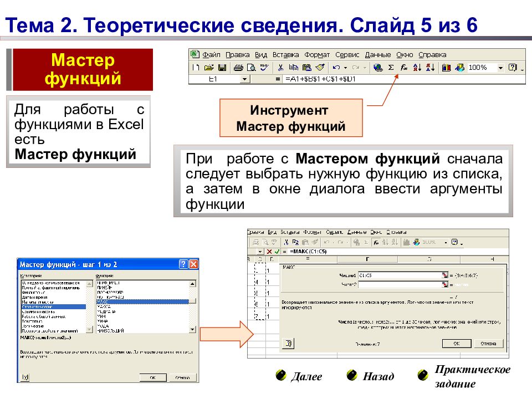Click the Insert Hyperlink globe icon in top toolbar

[x=378, y=68]
